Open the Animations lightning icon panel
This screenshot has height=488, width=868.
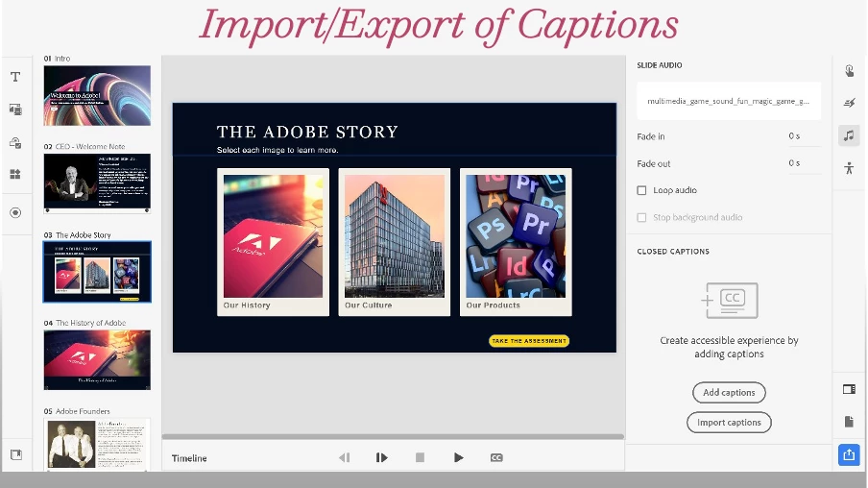point(849,103)
